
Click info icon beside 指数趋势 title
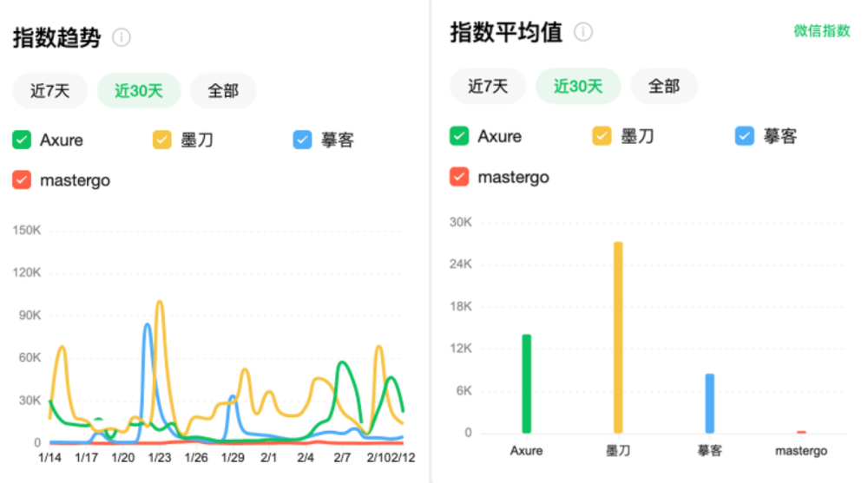point(122,38)
